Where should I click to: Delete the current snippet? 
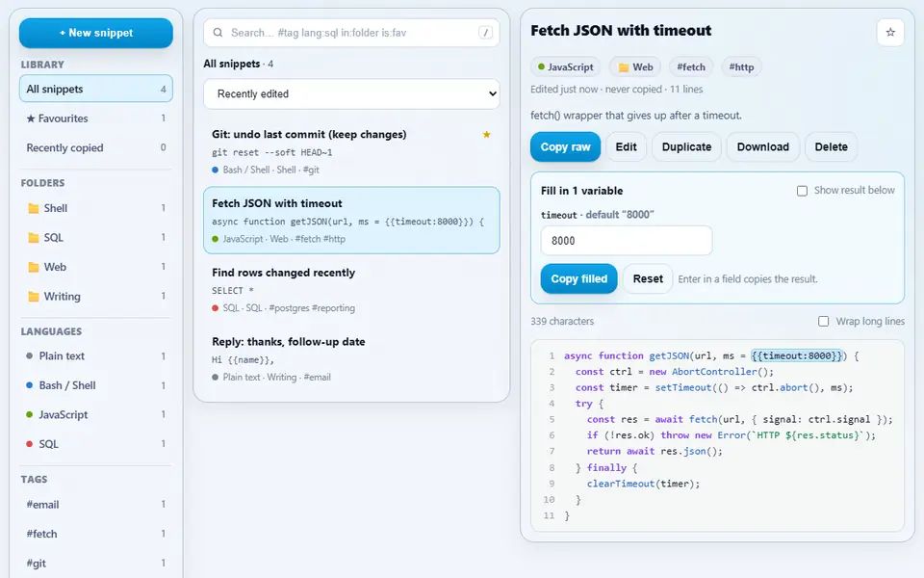(831, 146)
